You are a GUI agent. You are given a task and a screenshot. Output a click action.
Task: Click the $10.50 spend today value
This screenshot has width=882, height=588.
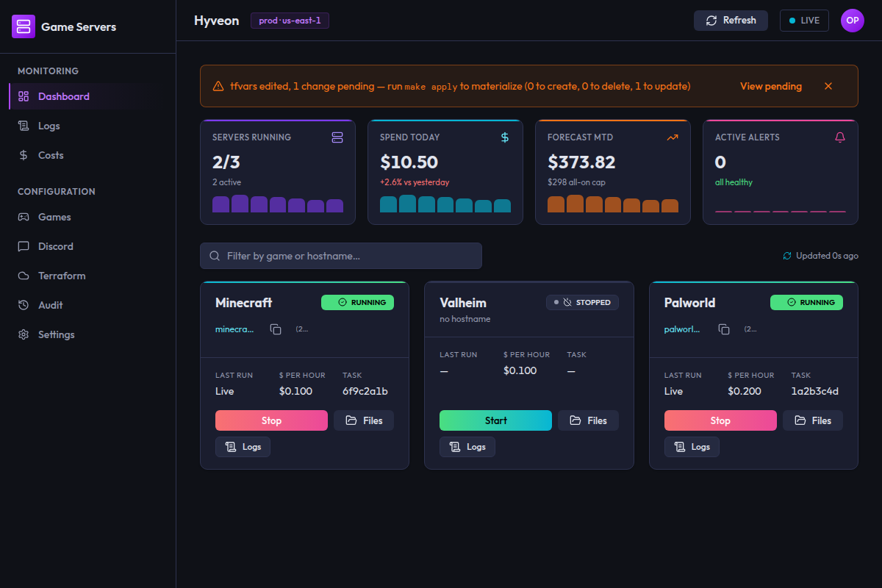click(409, 162)
